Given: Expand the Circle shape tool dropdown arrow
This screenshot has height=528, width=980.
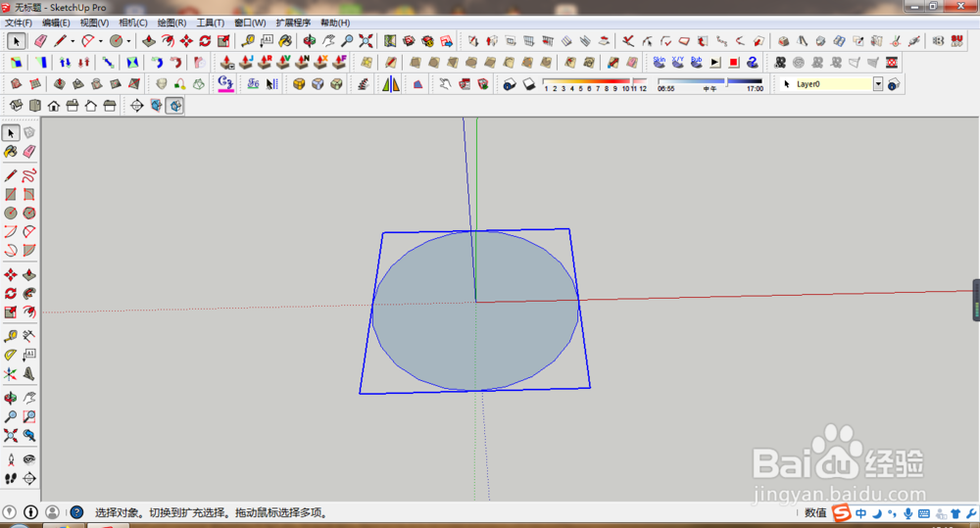Looking at the screenshot, I should coord(128,42).
